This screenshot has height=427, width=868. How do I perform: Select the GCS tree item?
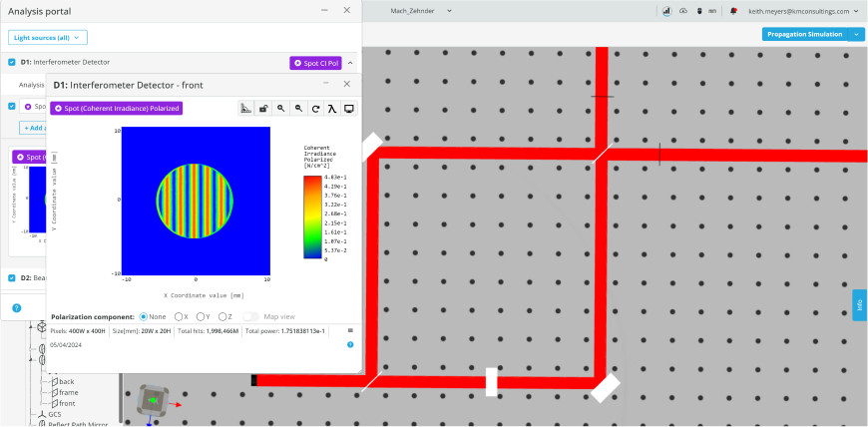(55, 414)
